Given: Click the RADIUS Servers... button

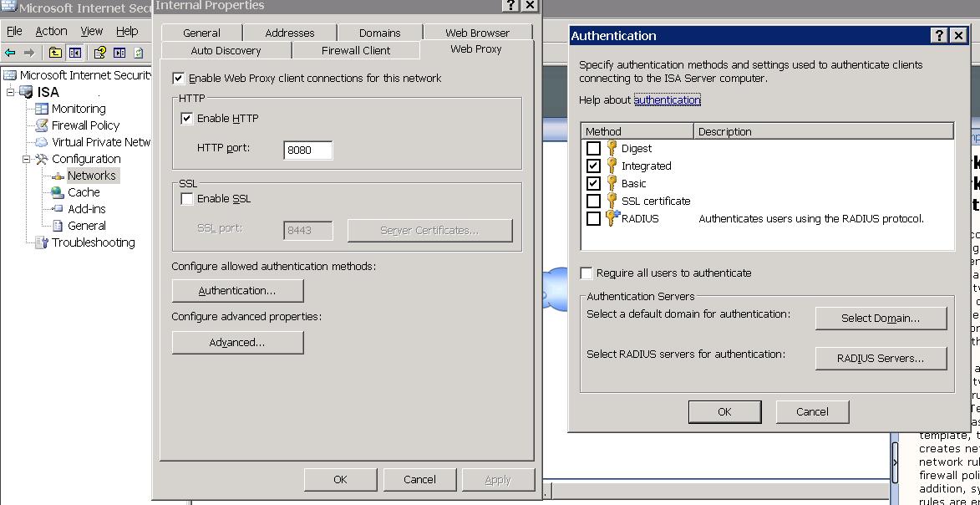Looking at the screenshot, I should tap(881, 359).
